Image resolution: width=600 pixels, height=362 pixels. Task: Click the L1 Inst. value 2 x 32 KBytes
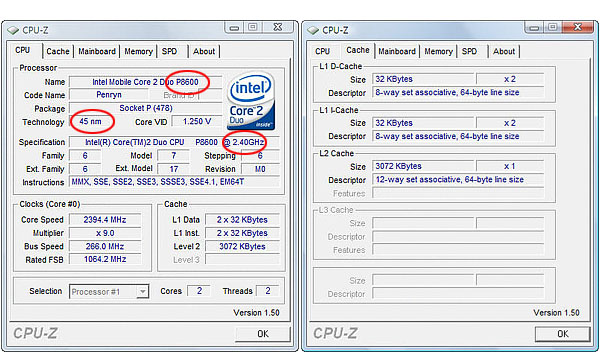[x=242, y=233]
